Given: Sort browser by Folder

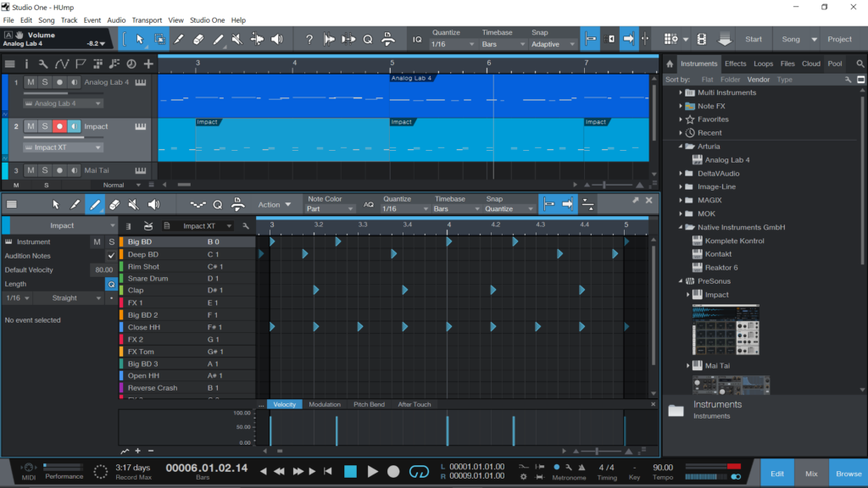Looking at the screenshot, I should (730, 80).
